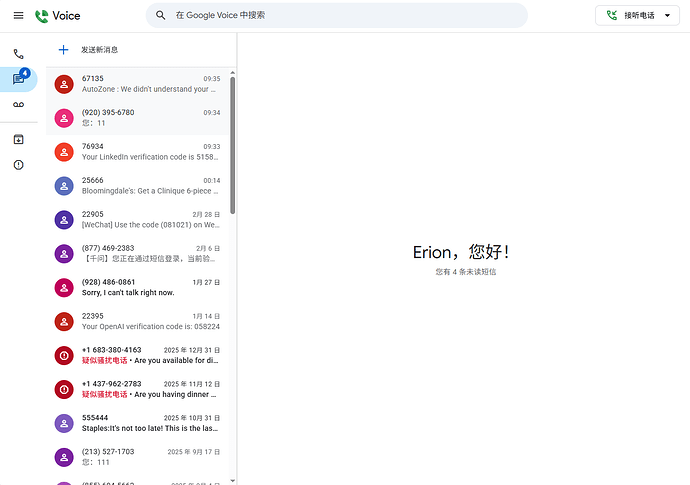690x485 pixels.
Task: Click sender number 25666
Action: point(92,180)
